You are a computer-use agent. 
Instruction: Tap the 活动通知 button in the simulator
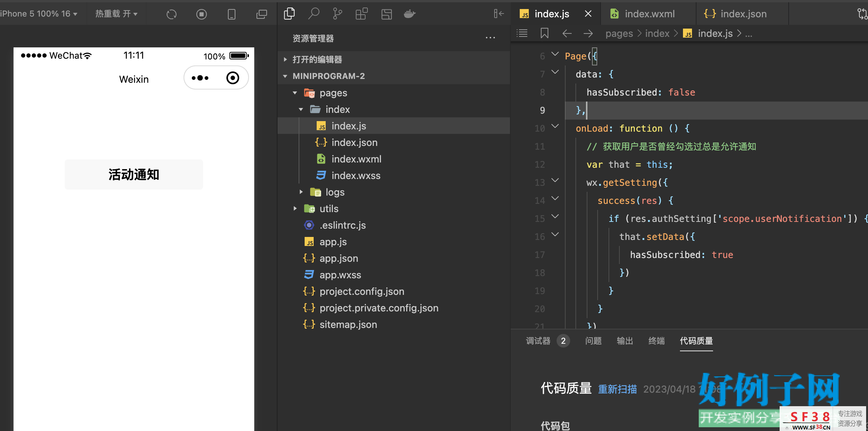tap(134, 175)
